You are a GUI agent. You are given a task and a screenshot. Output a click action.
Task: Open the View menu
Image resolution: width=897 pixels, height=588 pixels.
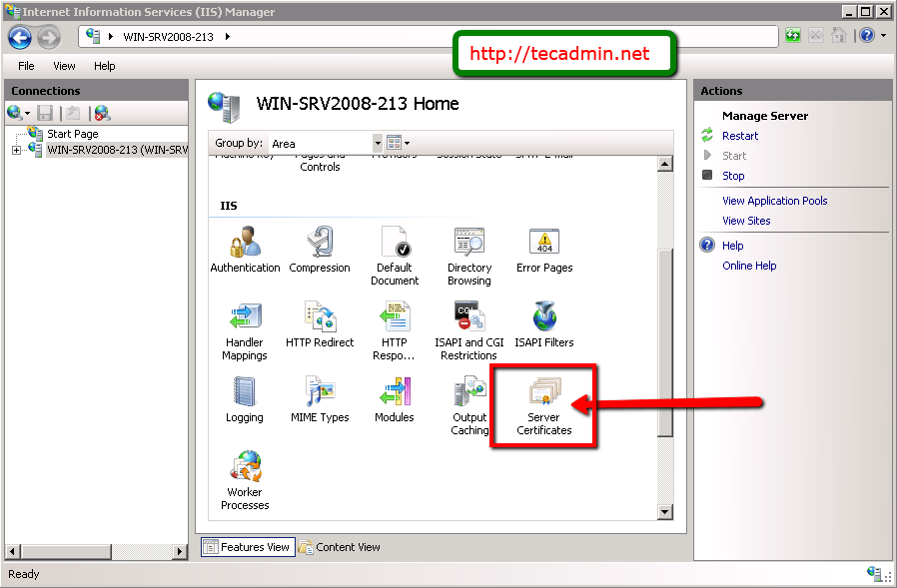click(x=64, y=66)
